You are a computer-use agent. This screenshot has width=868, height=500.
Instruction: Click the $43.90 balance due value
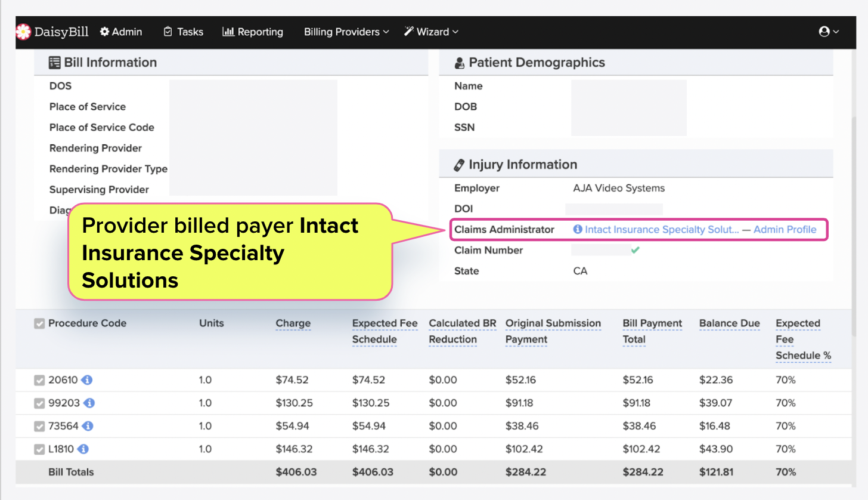click(716, 449)
